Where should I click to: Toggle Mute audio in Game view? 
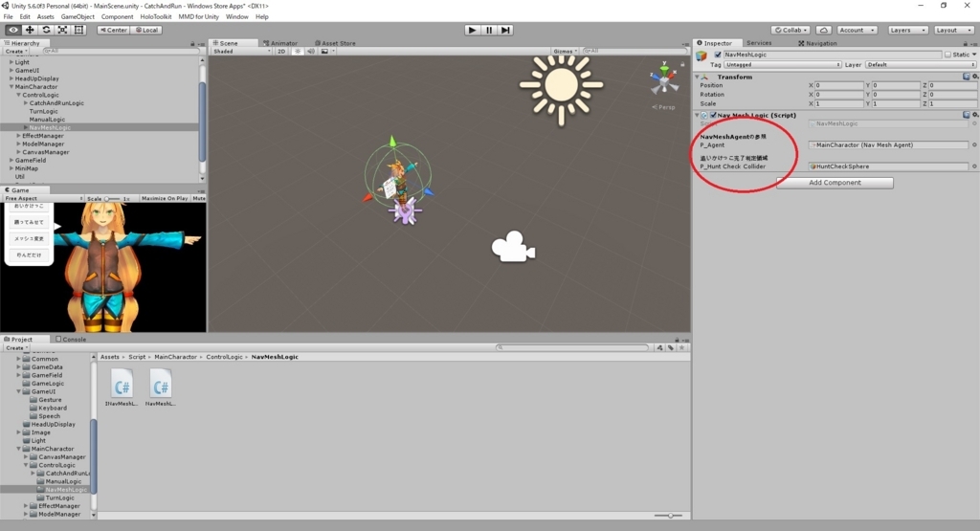(x=199, y=199)
